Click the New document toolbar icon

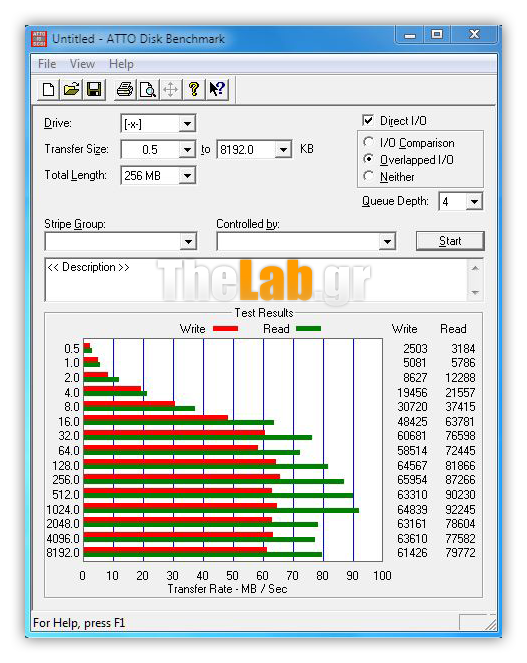(48, 90)
